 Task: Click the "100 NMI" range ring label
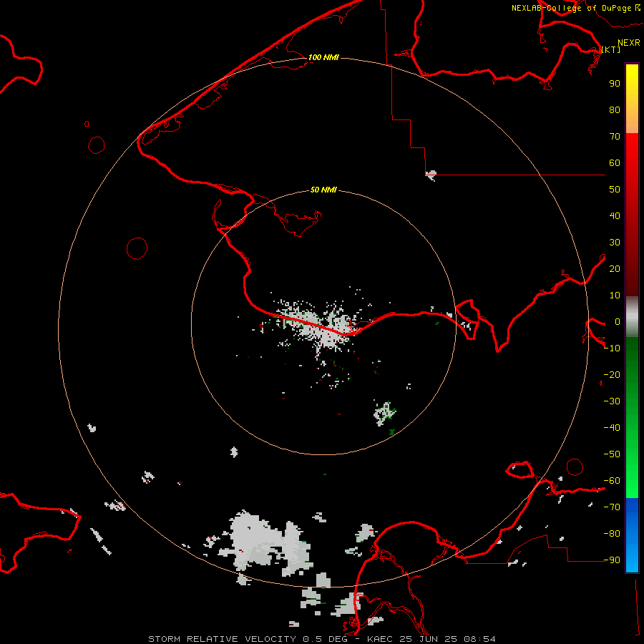tap(323, 57)
